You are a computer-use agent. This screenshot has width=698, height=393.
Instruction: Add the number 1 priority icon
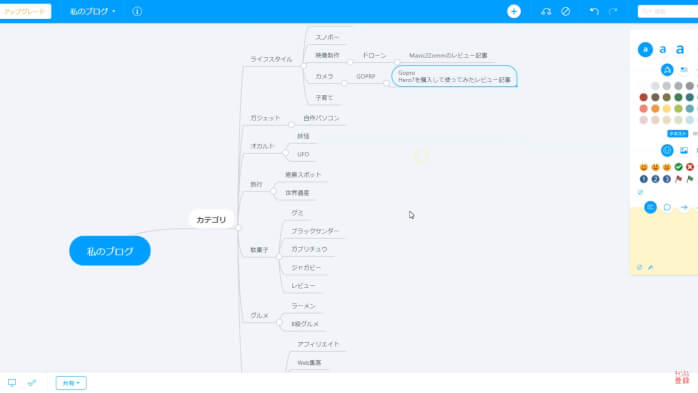click(644, 179)
